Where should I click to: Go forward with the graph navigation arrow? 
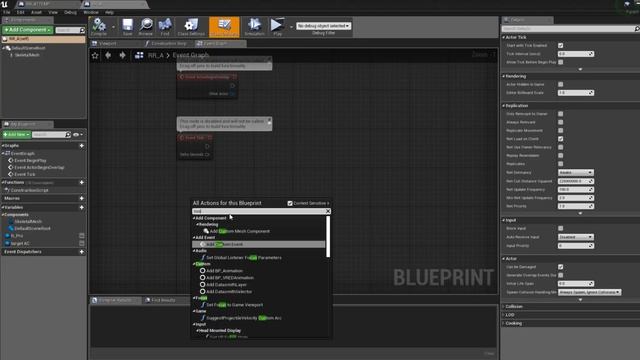[122, 55]
